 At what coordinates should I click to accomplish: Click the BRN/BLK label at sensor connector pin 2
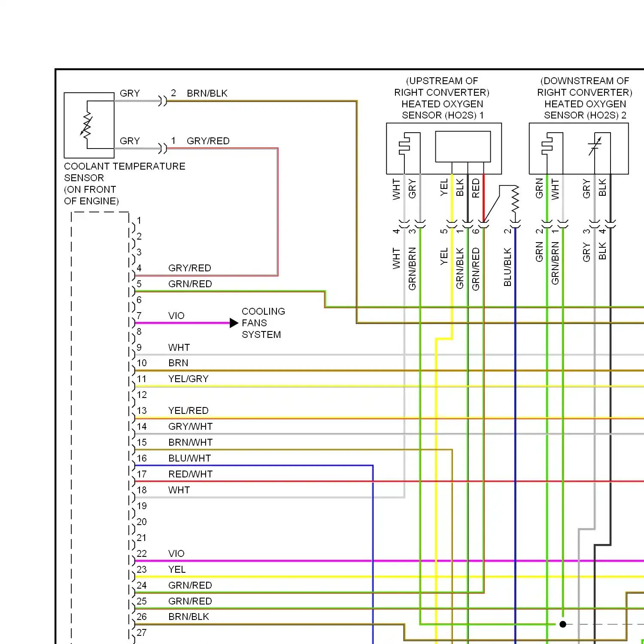tap(207, 93)
